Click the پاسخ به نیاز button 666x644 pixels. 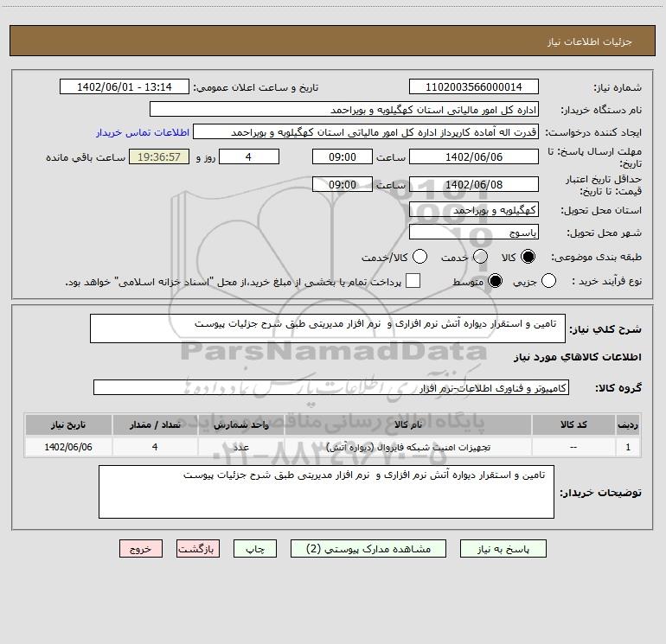coord(503,549)
